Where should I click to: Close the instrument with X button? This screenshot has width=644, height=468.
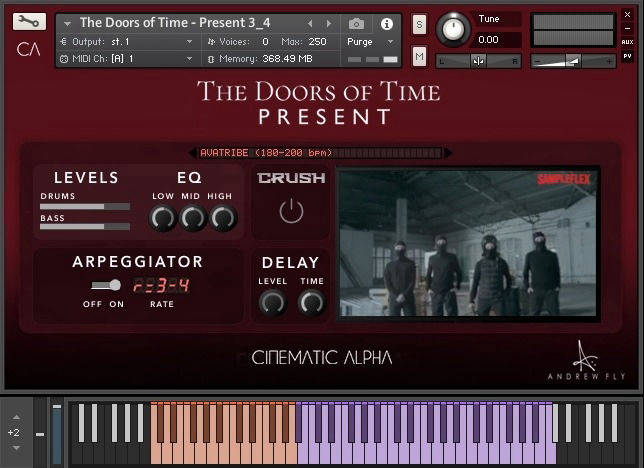627,14
